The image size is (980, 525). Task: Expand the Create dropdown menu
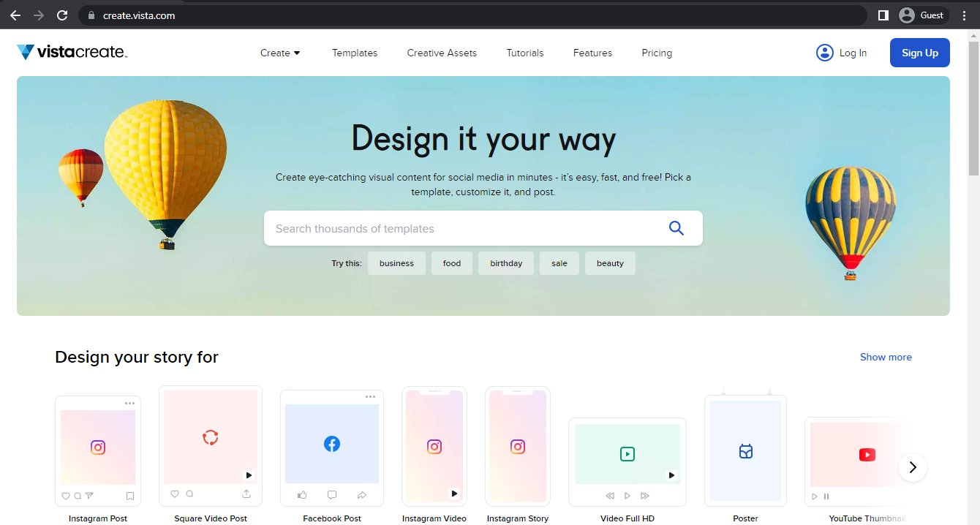280,53
